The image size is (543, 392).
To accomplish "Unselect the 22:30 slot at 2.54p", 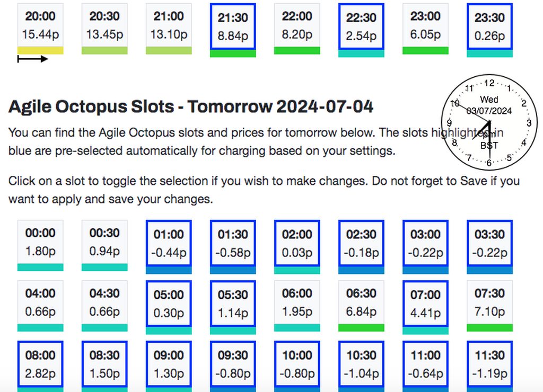I will pyautogui.click(x=361, y=26).
